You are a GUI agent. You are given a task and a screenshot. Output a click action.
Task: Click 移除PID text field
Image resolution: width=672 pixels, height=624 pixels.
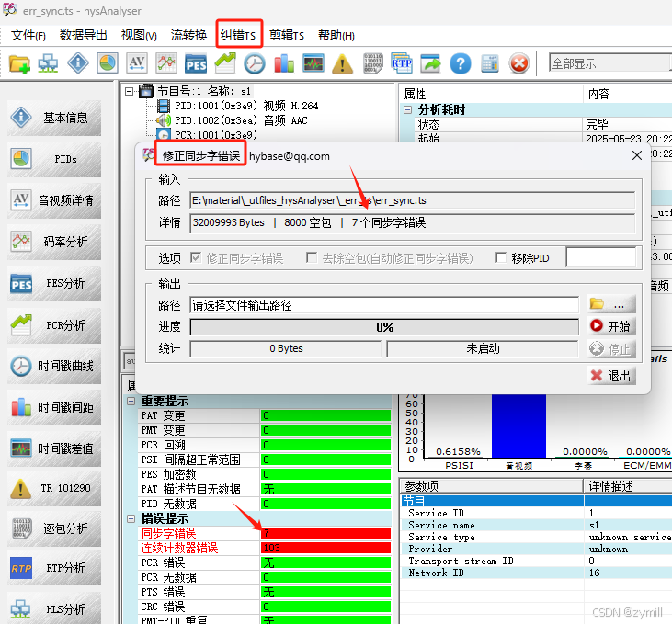[601, 257]
